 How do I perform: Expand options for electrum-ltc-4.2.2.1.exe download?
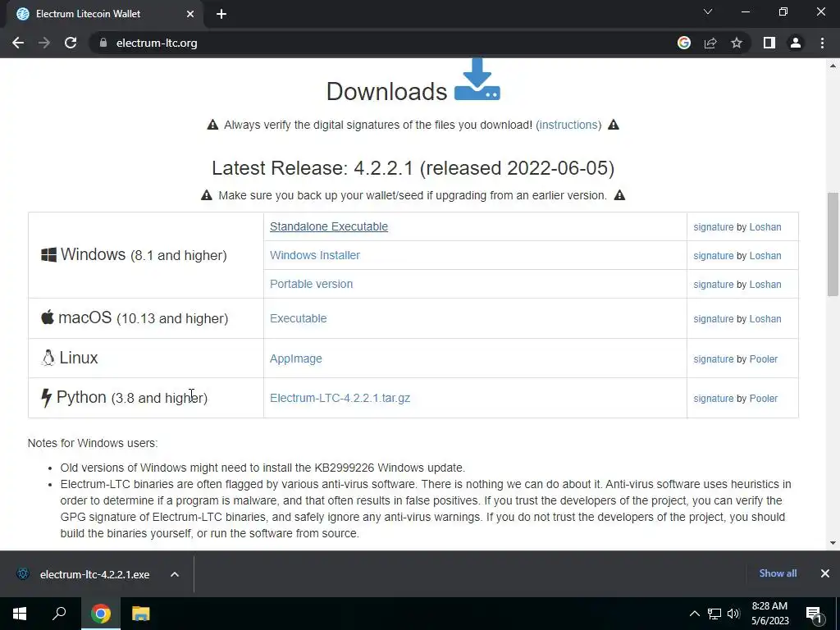pyautogui.click(x=175, y=574)
